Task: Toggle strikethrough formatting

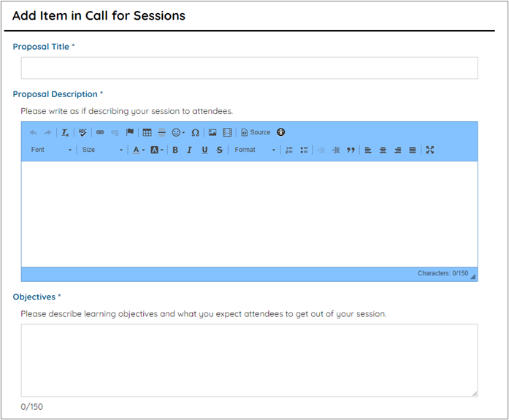Action: (x=219, y=150)
